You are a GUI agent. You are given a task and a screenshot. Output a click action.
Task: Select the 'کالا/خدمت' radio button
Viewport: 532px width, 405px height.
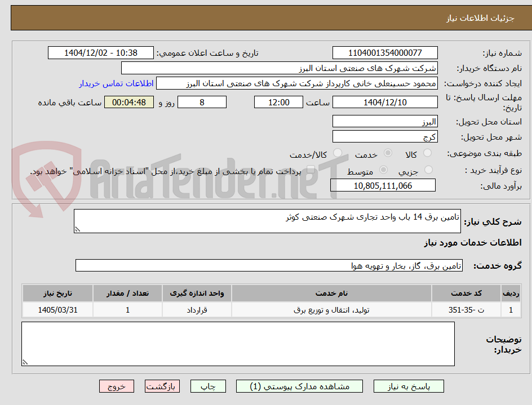337,153
